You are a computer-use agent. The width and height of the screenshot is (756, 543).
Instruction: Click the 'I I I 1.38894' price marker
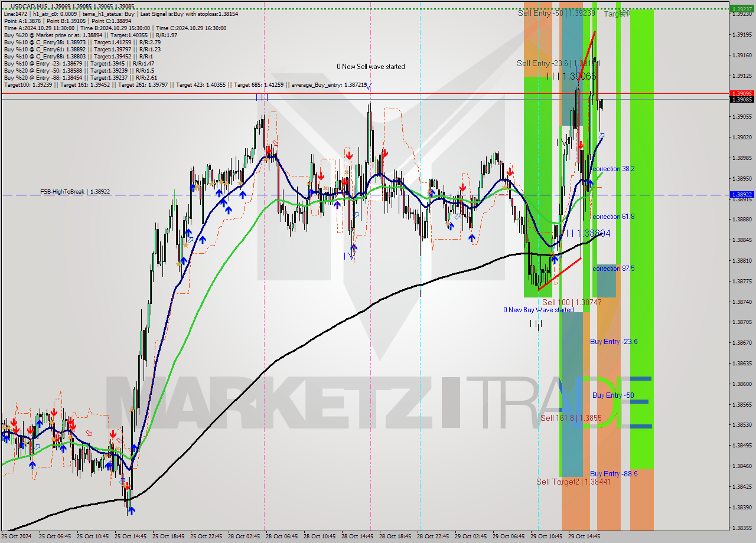click(588, 234)
